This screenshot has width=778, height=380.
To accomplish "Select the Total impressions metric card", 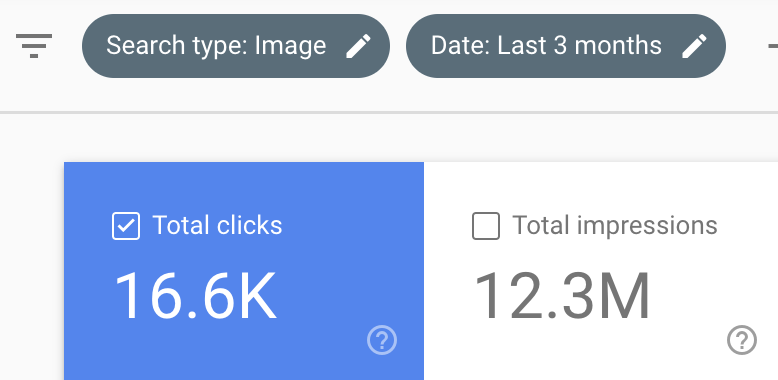I will pos(601,271).
